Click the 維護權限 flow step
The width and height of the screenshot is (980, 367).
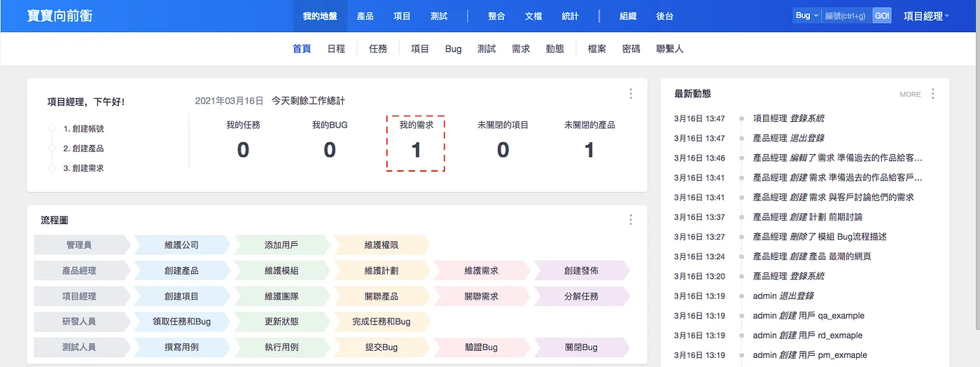coord(381,245)
